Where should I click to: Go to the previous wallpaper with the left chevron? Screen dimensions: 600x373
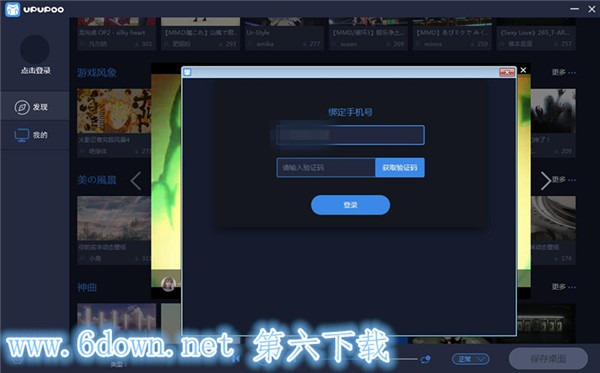point(136,181)
